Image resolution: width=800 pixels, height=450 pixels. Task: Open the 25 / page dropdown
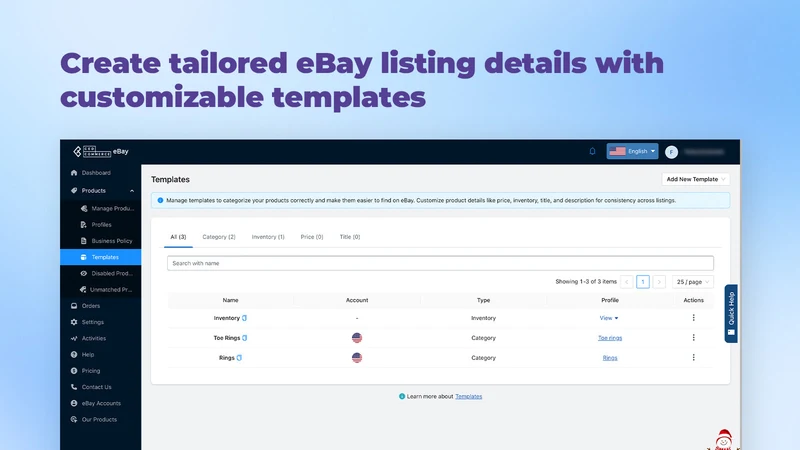(x=692, y=282)
